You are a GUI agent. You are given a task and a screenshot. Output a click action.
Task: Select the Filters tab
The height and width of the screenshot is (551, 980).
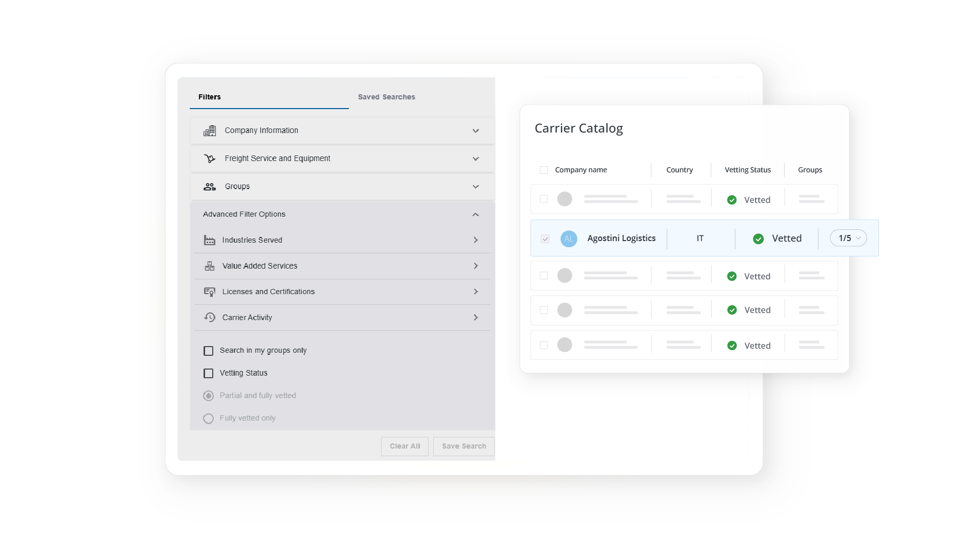[x=209, y=97]
